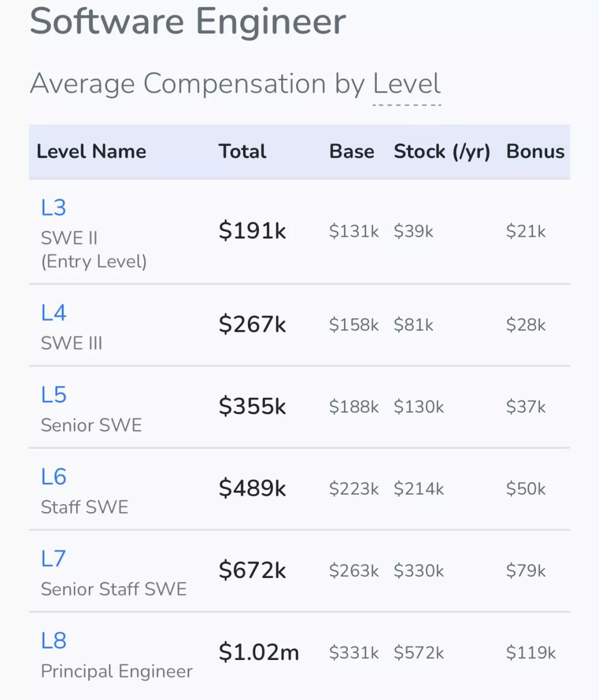This screenshot has height=700, width=599.
Task: Click the Staff SWE row label
Action: (x=85, y=507)
